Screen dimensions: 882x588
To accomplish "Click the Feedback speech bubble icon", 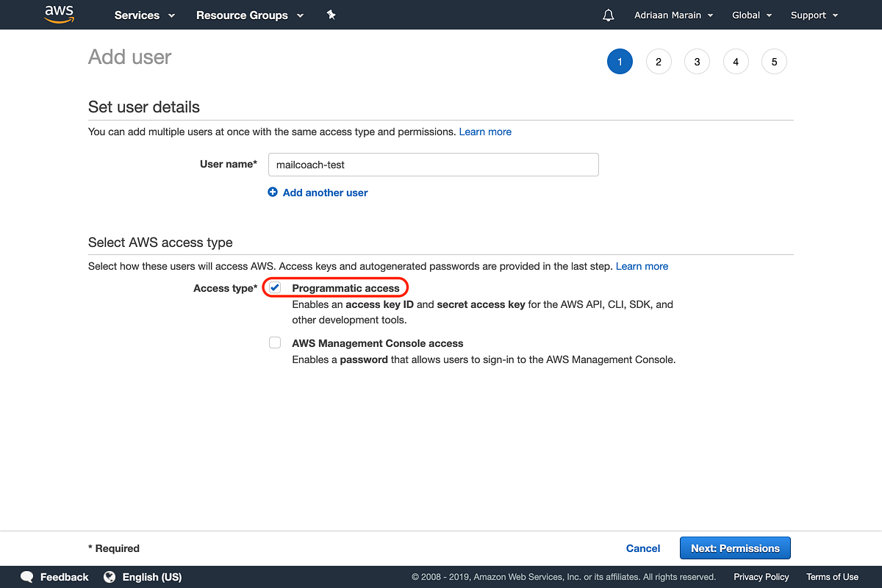I will (x=27, y=577).
